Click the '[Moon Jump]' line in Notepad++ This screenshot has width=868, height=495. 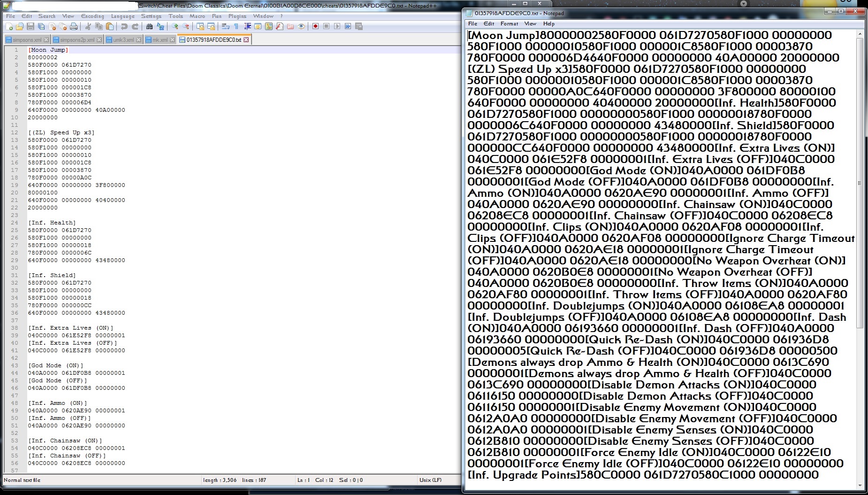point(48,50)
